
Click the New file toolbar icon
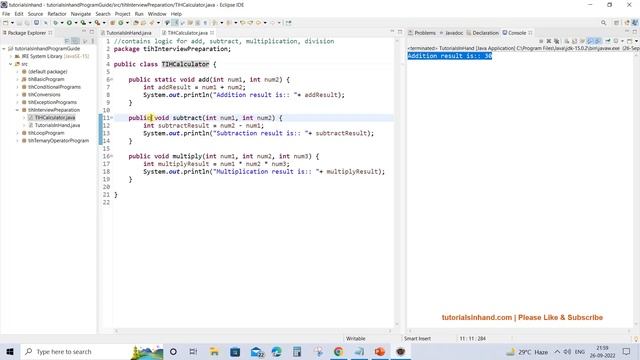pos(6,23)
